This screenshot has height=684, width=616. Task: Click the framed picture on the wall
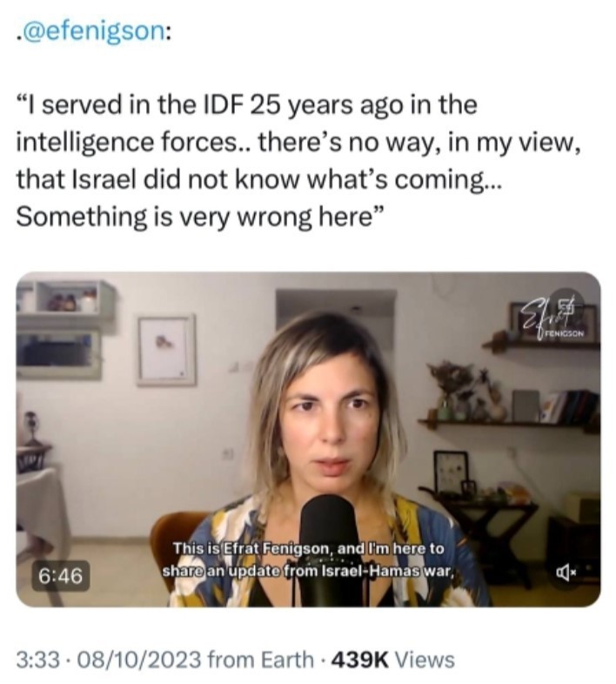point(166,350)
